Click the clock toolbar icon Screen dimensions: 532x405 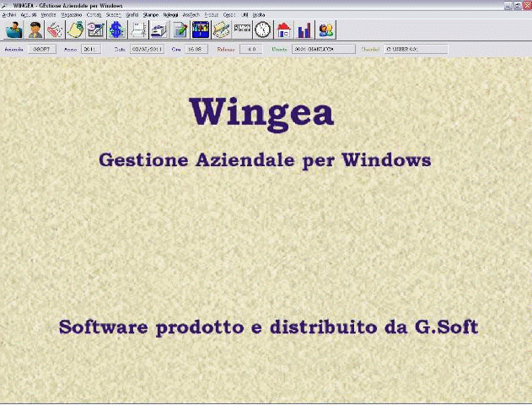coord(263,30)
